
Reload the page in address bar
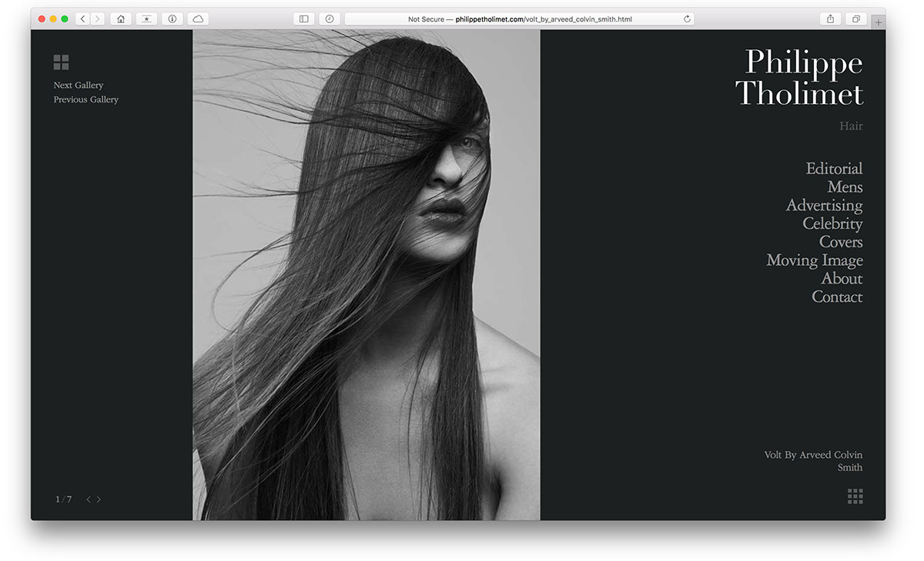point(687,18)
